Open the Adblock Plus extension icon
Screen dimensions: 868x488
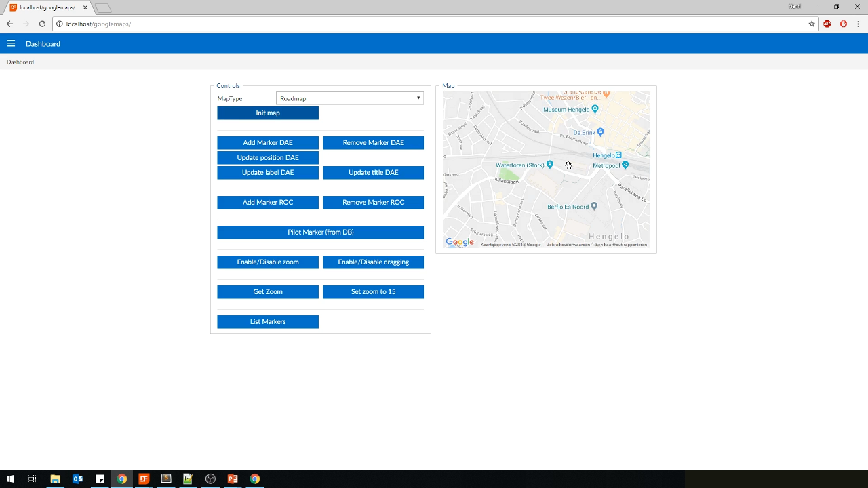tap(827, 24)
